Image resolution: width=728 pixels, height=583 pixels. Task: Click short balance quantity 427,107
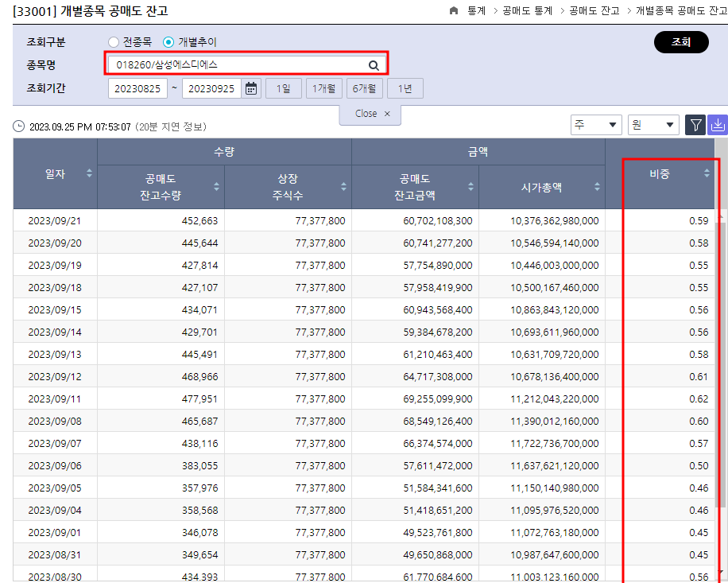coord(199,288)
